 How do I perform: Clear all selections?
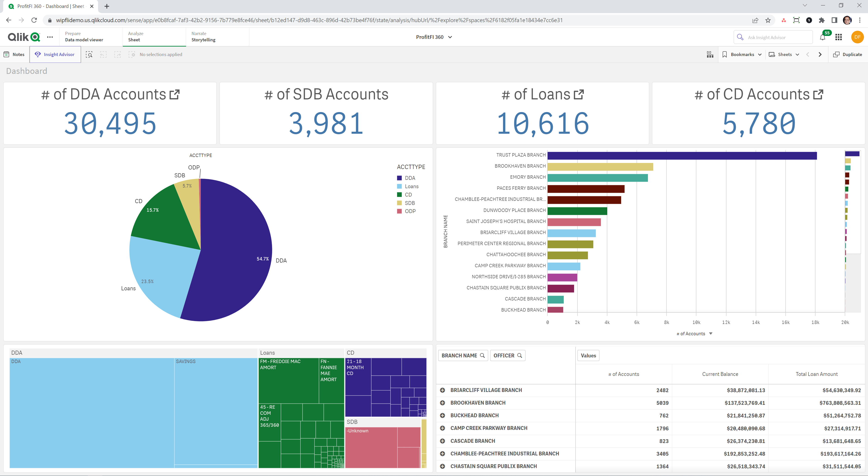tap(132, 54)
